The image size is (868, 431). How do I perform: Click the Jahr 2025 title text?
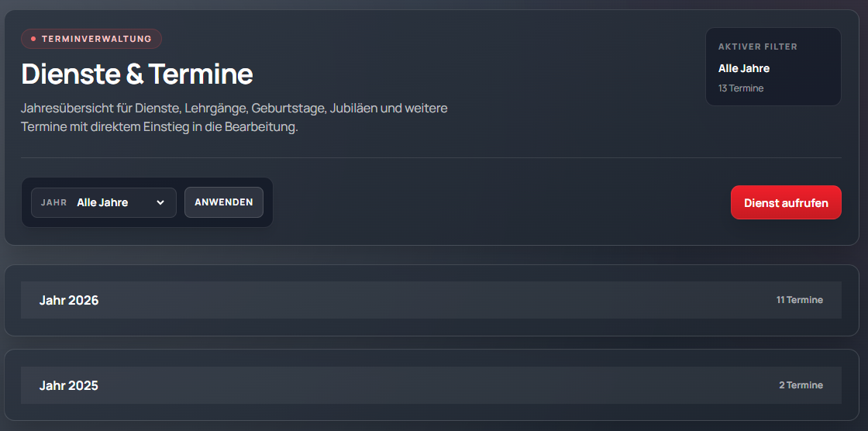[x=69, y=385]
